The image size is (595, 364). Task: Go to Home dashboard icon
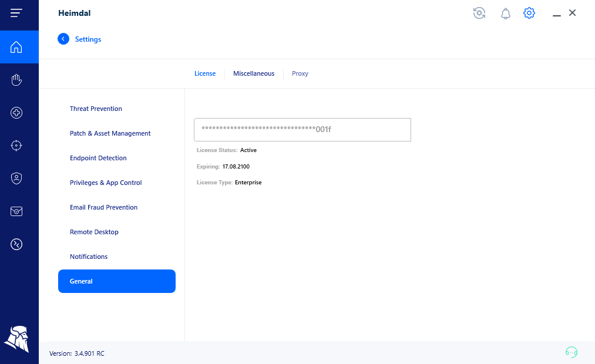coord(16,47)
